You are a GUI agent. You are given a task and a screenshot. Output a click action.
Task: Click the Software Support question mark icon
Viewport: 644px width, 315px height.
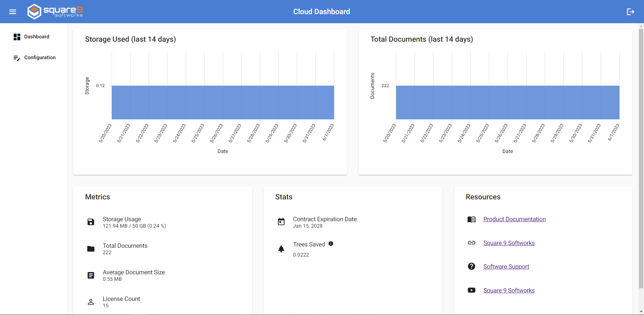[x=471, y=266]
